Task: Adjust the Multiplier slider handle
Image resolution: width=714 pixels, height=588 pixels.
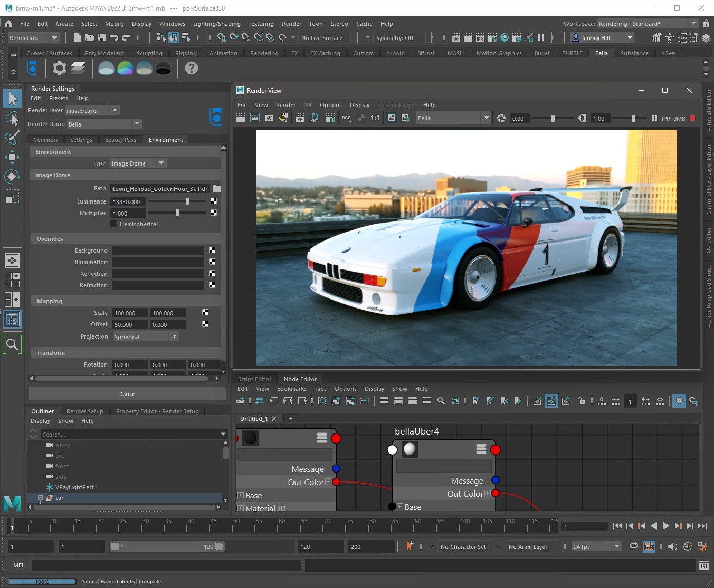Action: coord(177,213)
